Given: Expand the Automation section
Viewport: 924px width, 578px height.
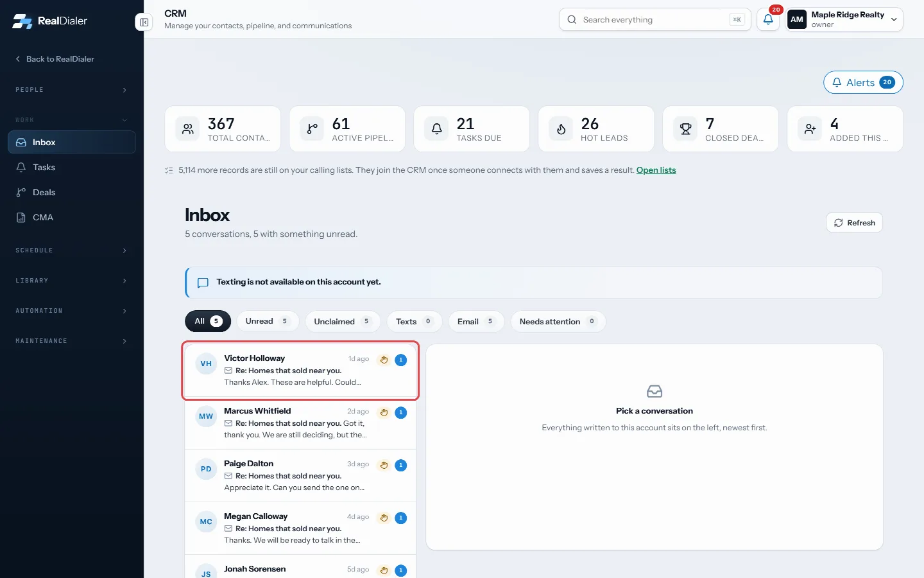Looking at the screenshot, I should coord(72,311).
